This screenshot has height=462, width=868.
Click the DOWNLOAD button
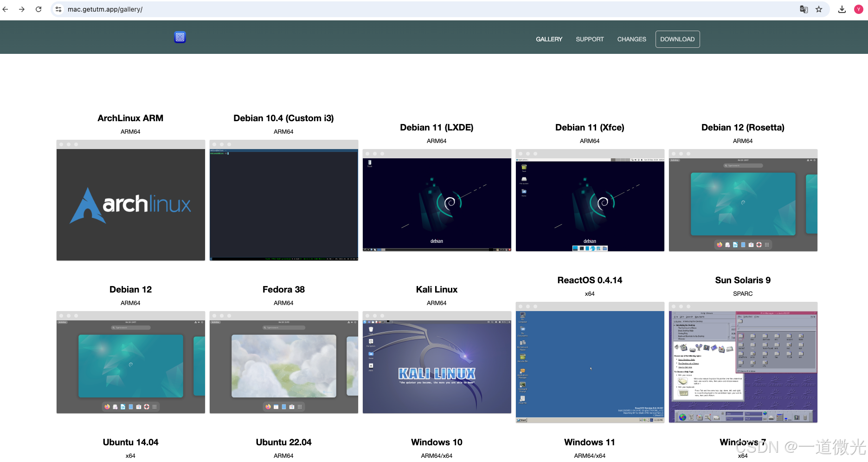[x=677, y=39]
